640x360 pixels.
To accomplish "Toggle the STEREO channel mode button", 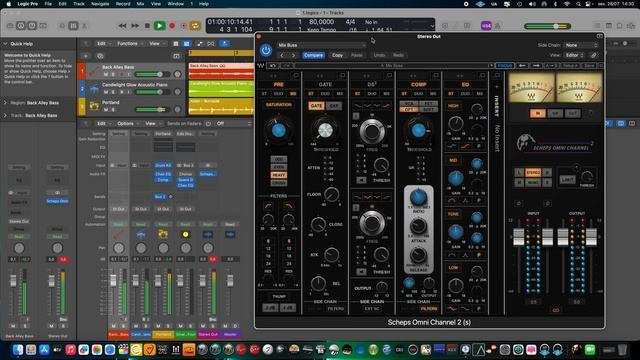I will coord(533,173).
